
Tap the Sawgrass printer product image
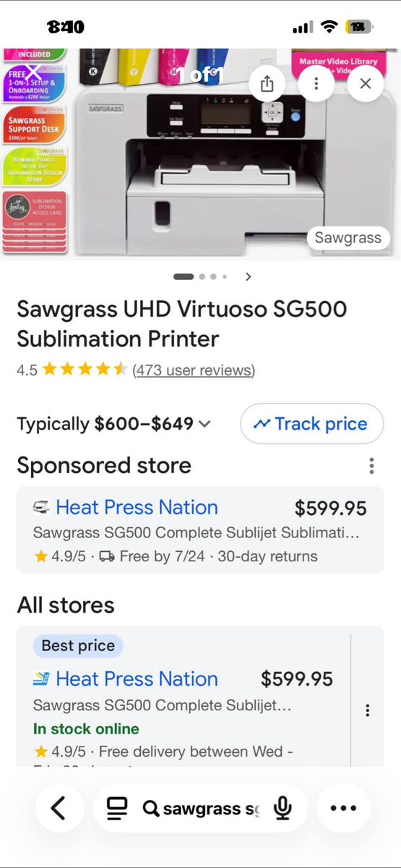[x=200, y=154]
